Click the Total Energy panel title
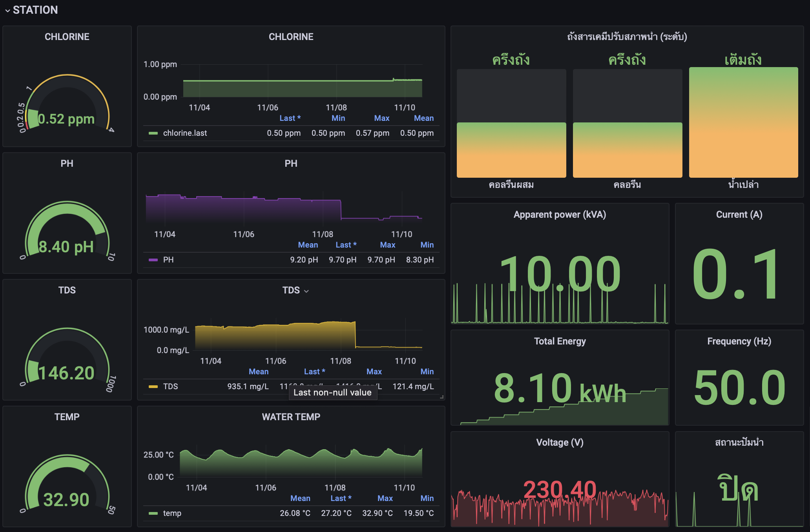Image resolution: width=810 pixels, height=532 pixels. (x=559, y=341)
